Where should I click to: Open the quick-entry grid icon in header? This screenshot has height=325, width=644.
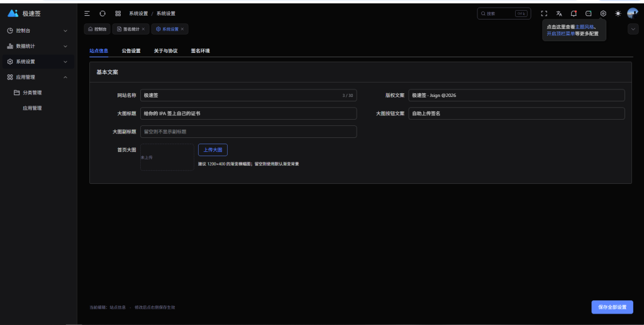point(118,14)
